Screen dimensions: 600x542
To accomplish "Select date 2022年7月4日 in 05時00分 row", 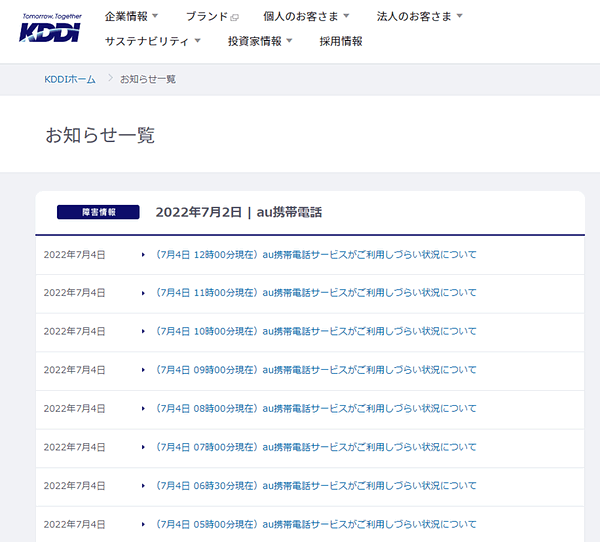I will pos(74,524).
